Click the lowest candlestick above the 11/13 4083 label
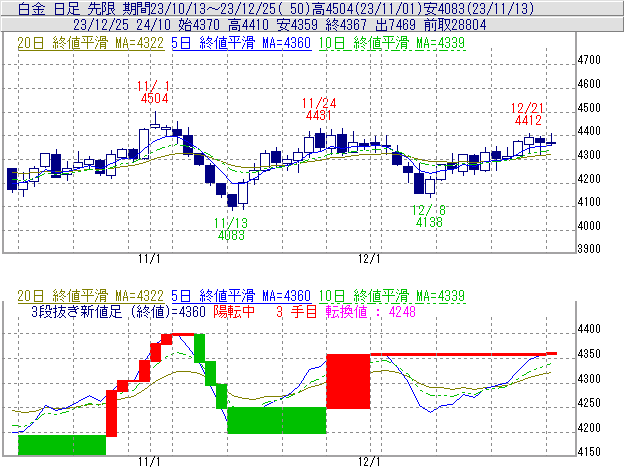This screenshot has width=624, height=475. pyautogui.click(x=232, y=201)
